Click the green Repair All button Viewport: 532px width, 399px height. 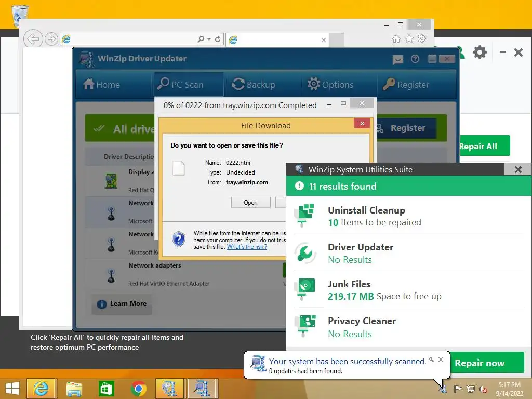click(485, 146)
